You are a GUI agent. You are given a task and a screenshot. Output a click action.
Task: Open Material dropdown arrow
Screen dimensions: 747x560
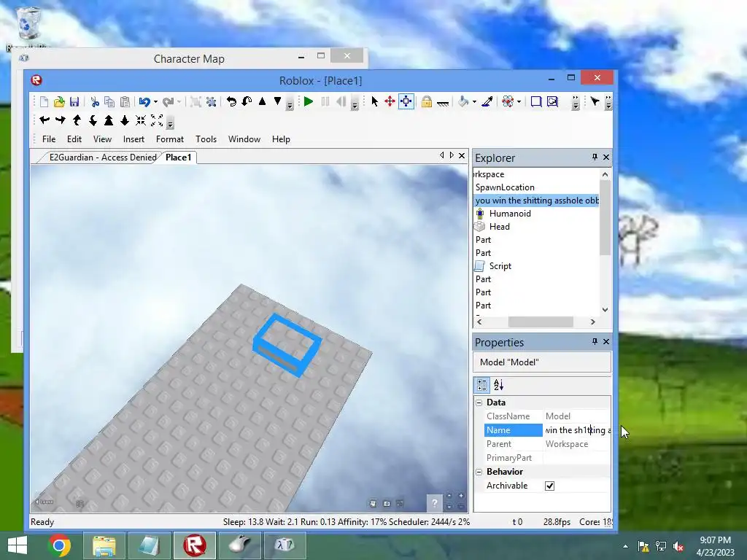click(x=519, y=102)
